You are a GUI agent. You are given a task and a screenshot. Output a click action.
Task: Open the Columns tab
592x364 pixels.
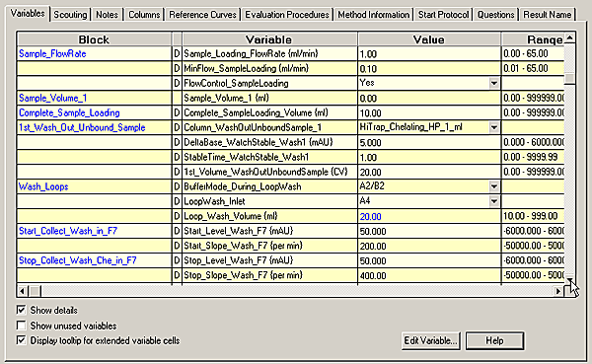(x=144, y=15)
